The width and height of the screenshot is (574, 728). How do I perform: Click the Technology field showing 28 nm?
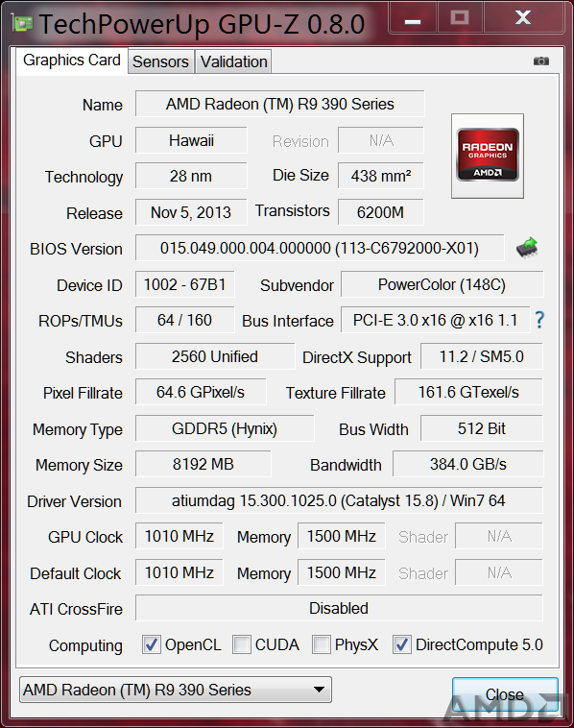[x=191, y=176]
